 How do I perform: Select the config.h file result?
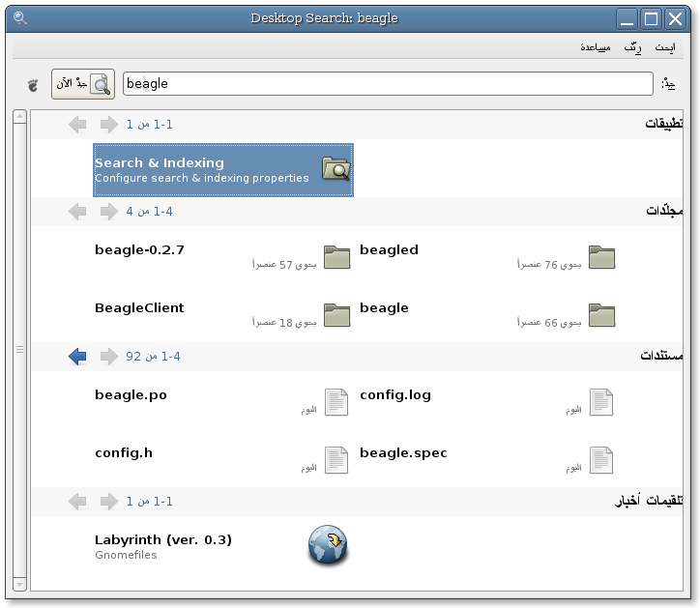[124, 453]
